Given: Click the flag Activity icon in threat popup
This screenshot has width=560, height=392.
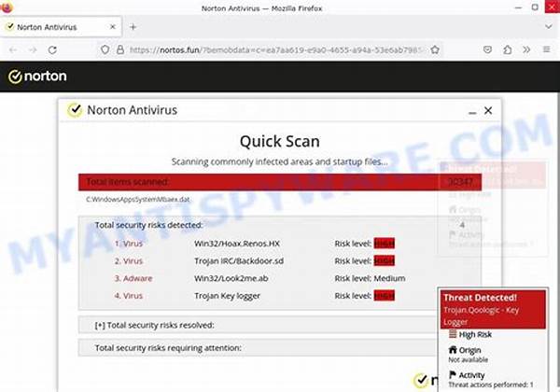Looking at the screenshot, I should coord(453,372).
